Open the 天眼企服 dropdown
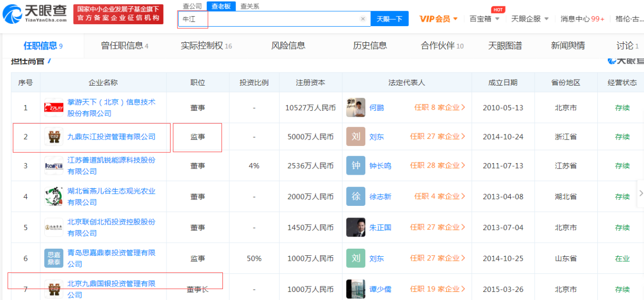The height and width of the screenshot is (300, 644). pyautogui.click(x=529, y=19)
